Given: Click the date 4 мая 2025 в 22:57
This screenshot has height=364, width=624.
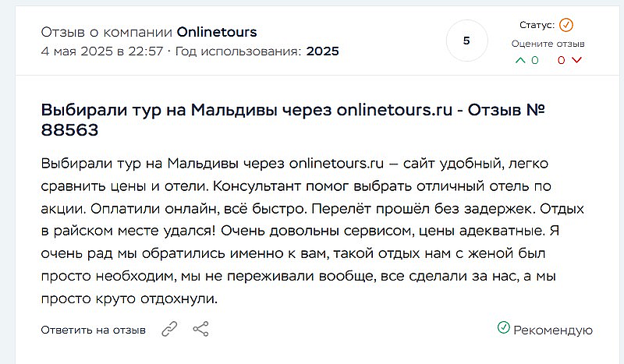Looking at the screenshot, I should 102,51.
